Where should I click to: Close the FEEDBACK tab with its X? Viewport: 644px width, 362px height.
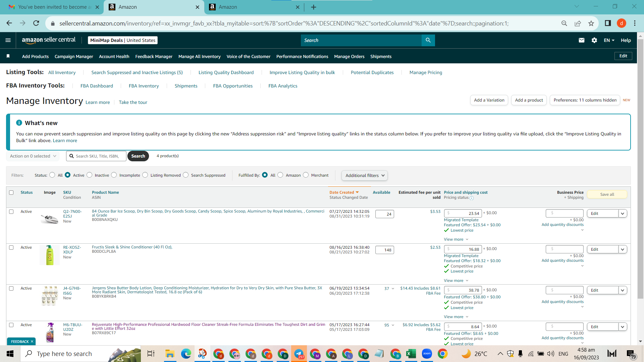[x=32, y=342]
